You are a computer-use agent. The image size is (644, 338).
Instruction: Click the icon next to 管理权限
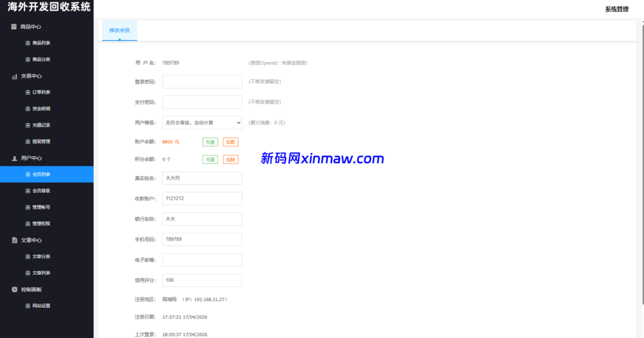(x=28, y=224)
